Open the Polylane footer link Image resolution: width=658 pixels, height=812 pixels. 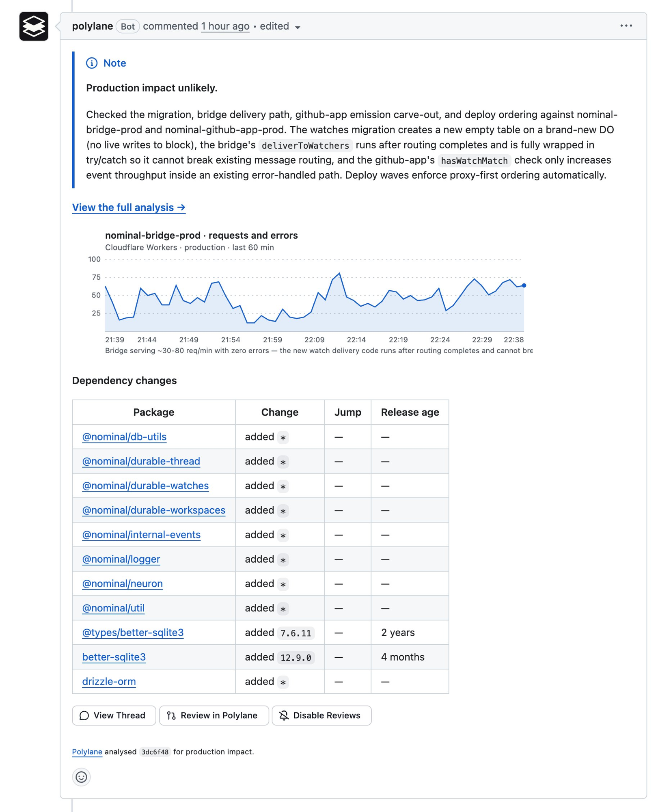pyautogui.click(x=87, y=752)
